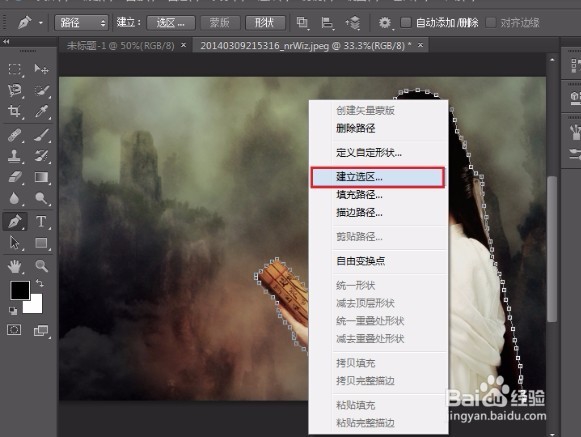This screenshot has height=437, width=581.
Task: Select the Spot Healing Brush tool
Action: (x=14, y=135)
